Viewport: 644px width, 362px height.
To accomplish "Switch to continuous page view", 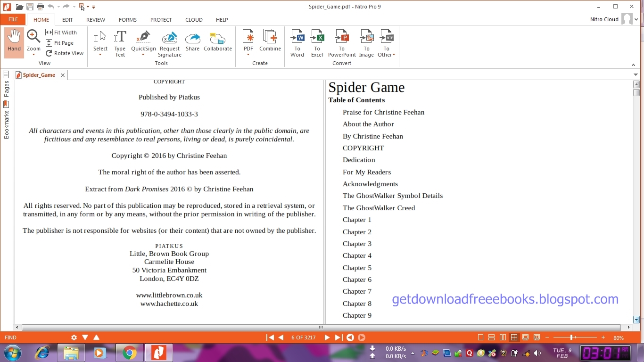I will pos(491,337).
